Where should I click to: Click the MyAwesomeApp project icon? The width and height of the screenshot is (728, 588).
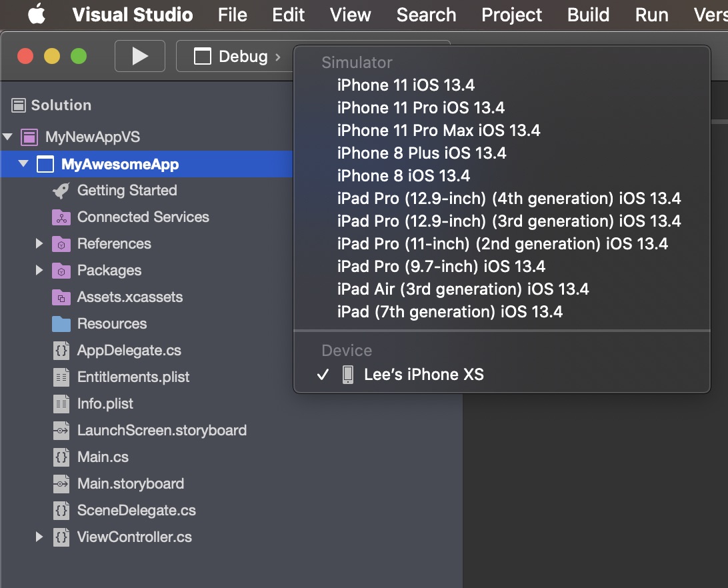[45, 165]
